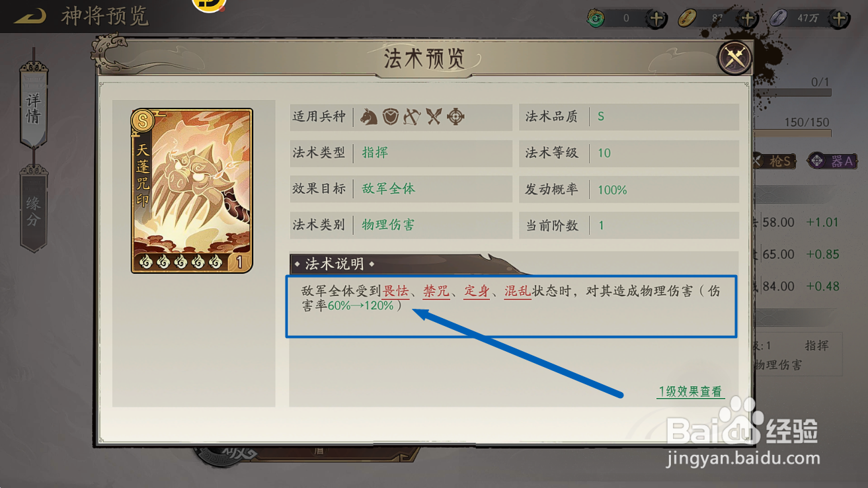This screenshot has width=868, height=488.
Task: Select the crosshair siege troop icon
Action: (455, 117)
